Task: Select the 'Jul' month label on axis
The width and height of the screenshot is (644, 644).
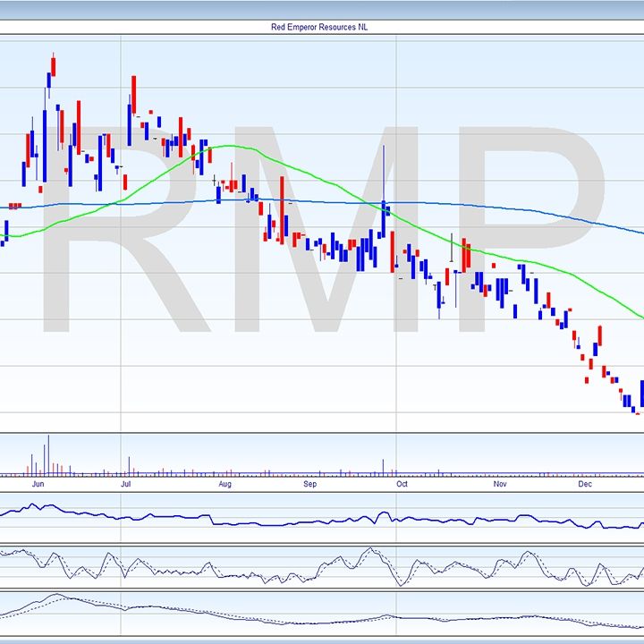Action: 126,484
